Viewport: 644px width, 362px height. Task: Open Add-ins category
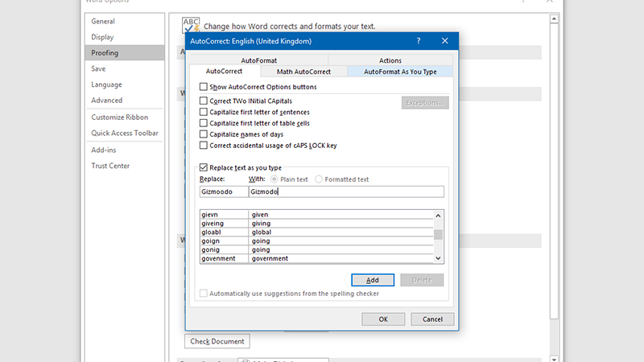(x=125, y=150)
